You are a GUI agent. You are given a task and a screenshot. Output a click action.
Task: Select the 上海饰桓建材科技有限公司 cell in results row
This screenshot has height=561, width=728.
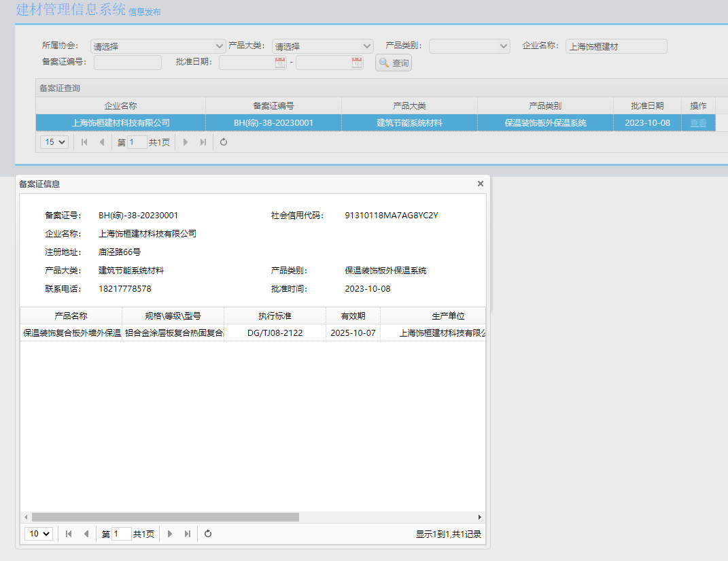(121, 123)
